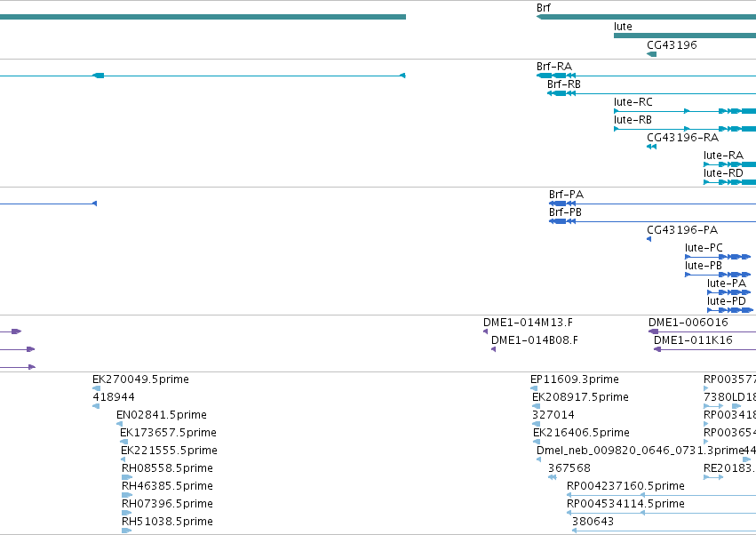Select the RP004534114.5prime EST label
The width and height of the screenshot is (756, 535).
[x=625, y=504]
